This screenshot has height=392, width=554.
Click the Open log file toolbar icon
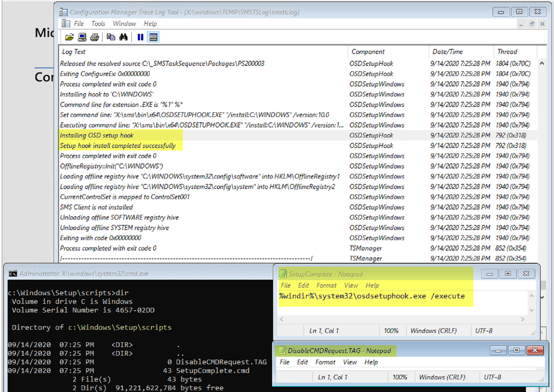pyautogui.click(x=69, y=37)
